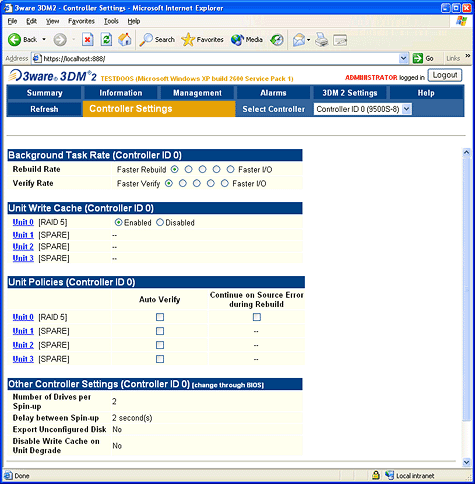
Task: Open the Media globe toolbar button
Action: [247, 40]
